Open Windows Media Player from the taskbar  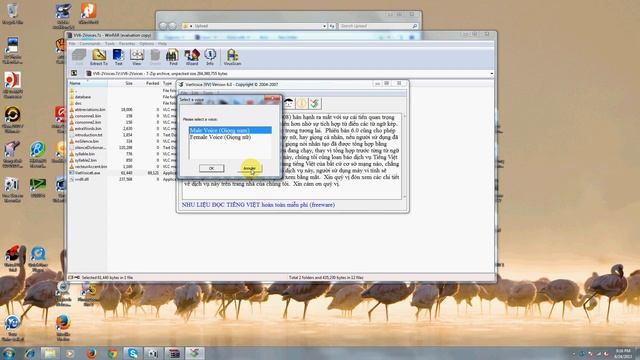[x=70, y=353]
